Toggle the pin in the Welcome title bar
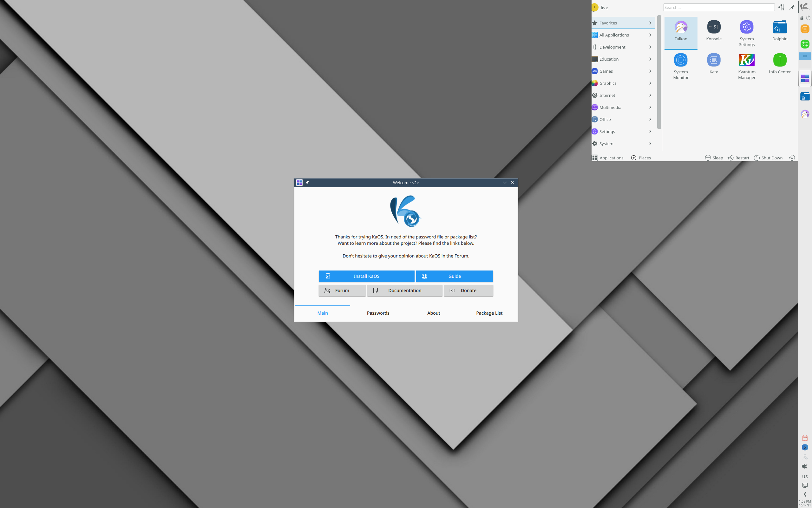The height and width of the screenshot is (508, 812). (307, 183)
